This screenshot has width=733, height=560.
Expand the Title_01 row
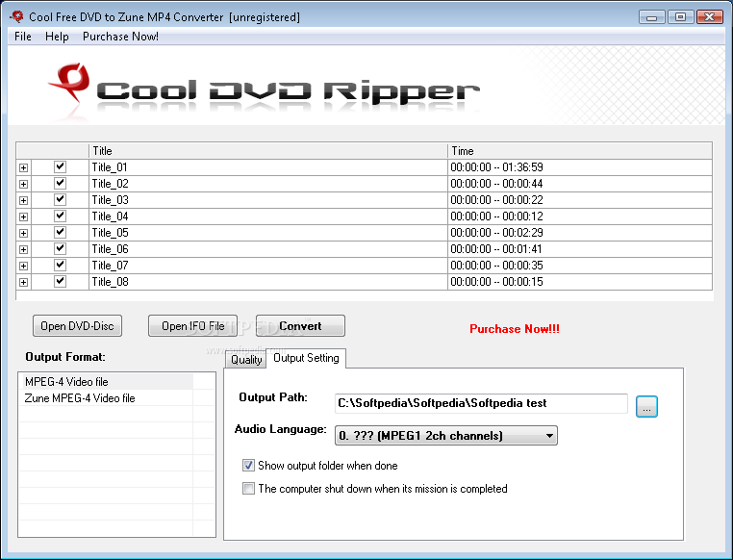pyautogui.click(x=23, y=167)
